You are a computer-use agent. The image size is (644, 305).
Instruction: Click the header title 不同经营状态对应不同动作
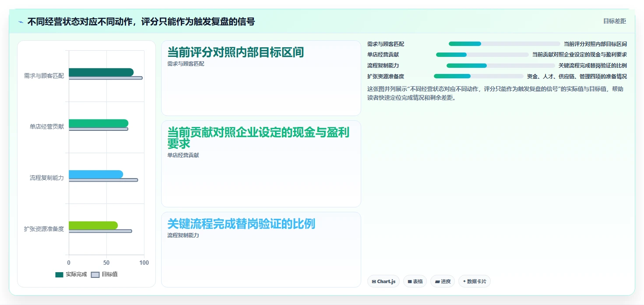[141, 21]
